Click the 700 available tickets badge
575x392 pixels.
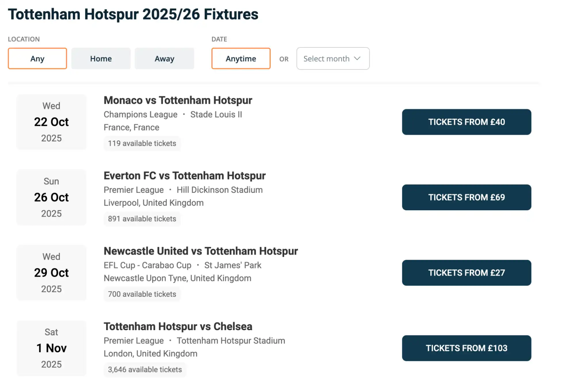tap(142, 294)
